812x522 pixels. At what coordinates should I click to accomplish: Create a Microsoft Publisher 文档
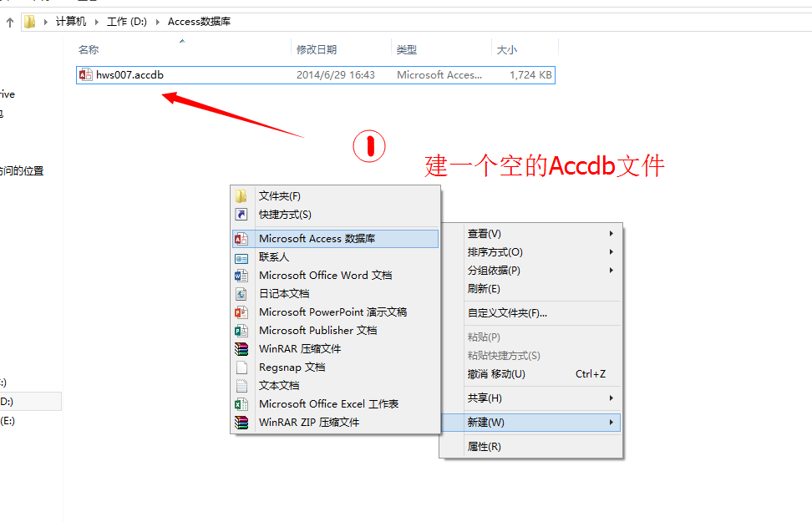coord(336,331)
